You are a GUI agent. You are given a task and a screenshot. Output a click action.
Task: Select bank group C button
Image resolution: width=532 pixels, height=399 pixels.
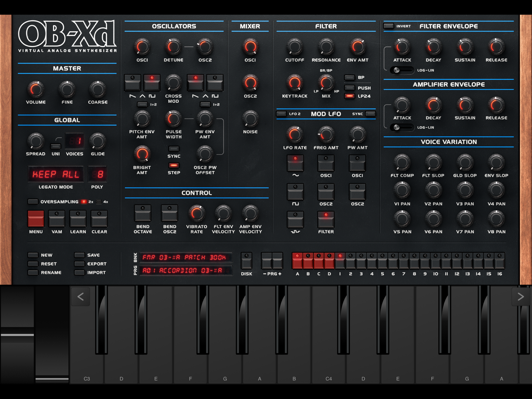tap(319, 260)
